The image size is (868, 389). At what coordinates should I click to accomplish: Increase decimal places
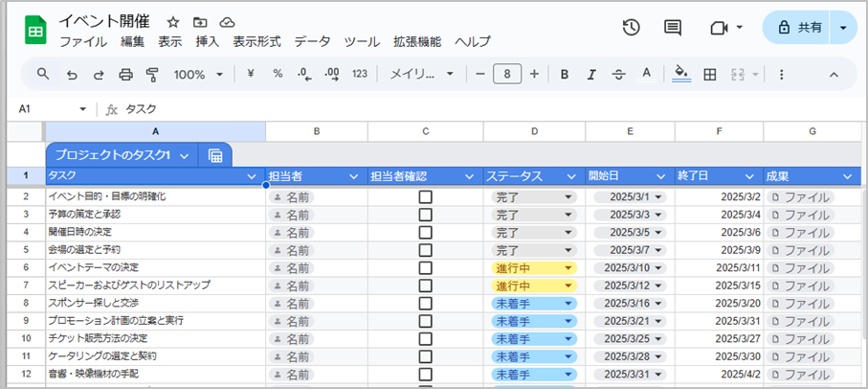tap(332, 74)
